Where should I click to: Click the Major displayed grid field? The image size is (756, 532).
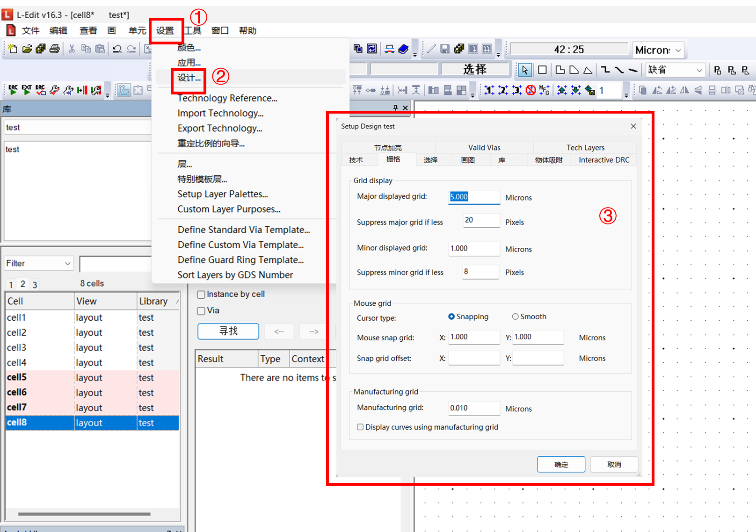click(x=474, y=197)
